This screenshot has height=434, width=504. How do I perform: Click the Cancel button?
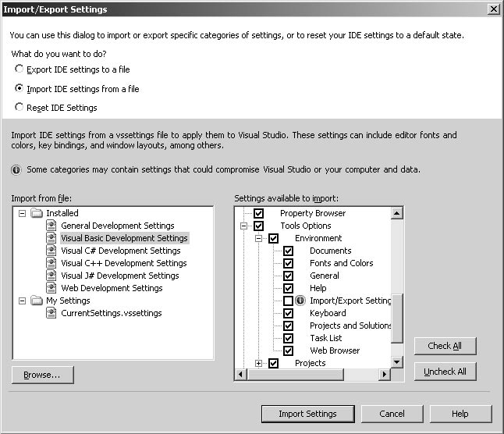tap(392, 414)
